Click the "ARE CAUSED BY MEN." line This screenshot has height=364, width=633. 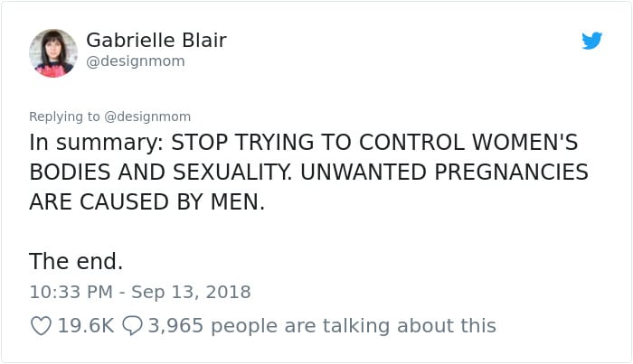pyautogui.click(x=147, y=201)
